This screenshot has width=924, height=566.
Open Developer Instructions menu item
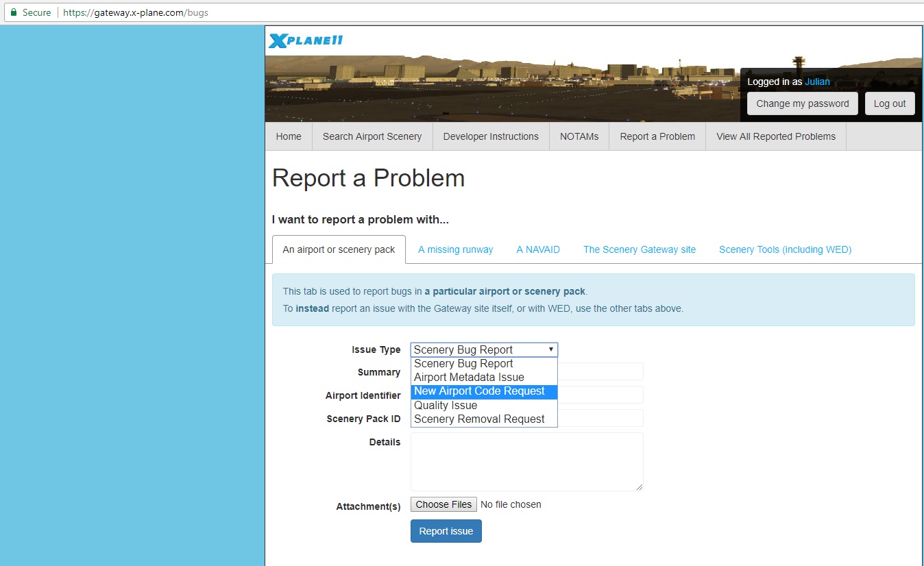point(491,136)
